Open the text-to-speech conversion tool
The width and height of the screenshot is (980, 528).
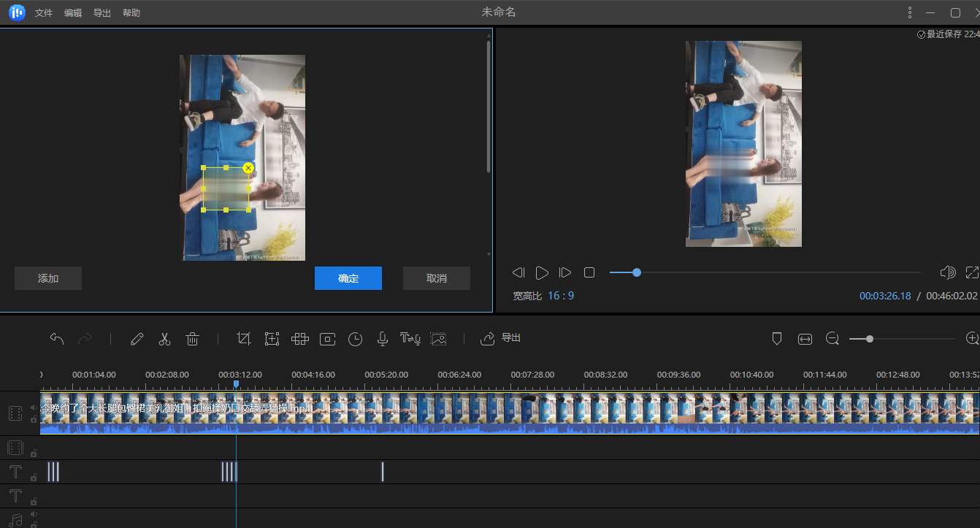tap(410, 338)
